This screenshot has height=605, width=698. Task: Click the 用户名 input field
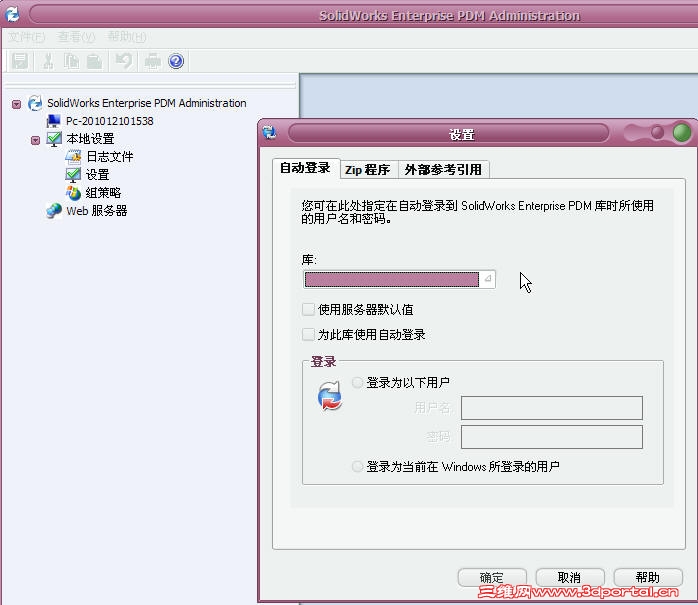[x=552, y=408]
